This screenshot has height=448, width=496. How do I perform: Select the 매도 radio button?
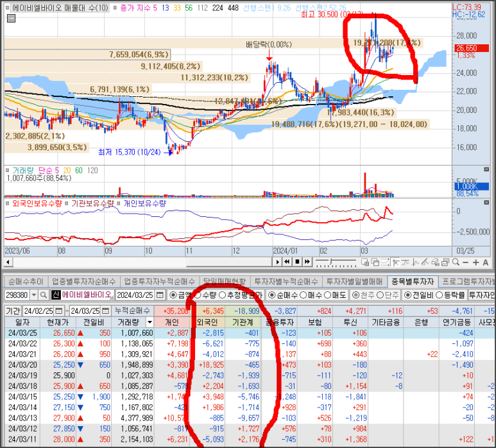click(327, 295)
